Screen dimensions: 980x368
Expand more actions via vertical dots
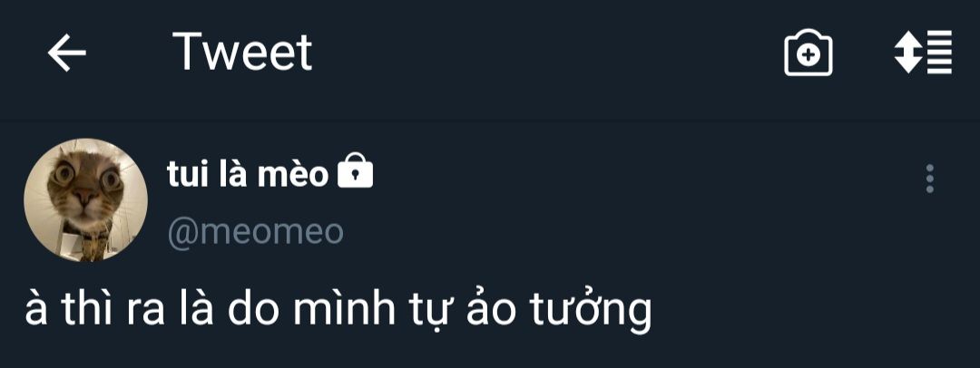point(930,179)
